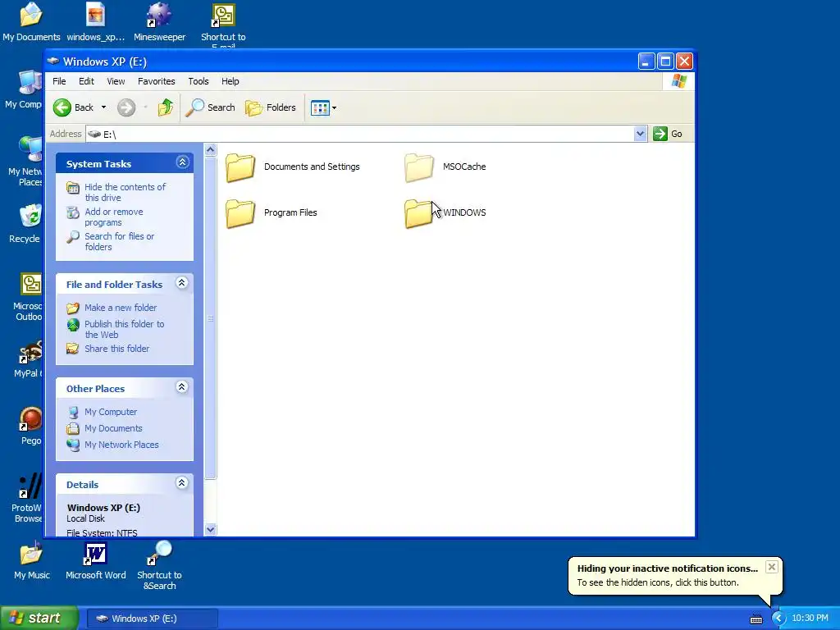Open the Views icon button

[x=320, y=107]
